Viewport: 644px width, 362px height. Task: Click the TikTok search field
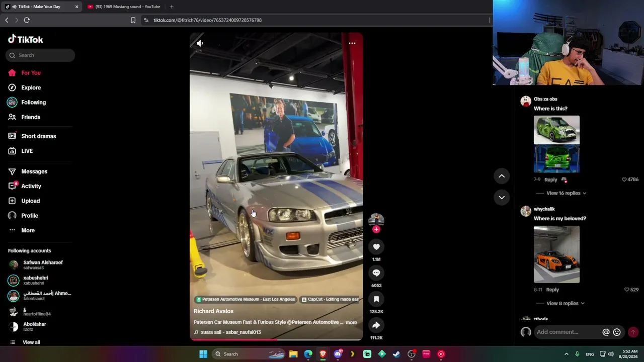tap(40, 55)
